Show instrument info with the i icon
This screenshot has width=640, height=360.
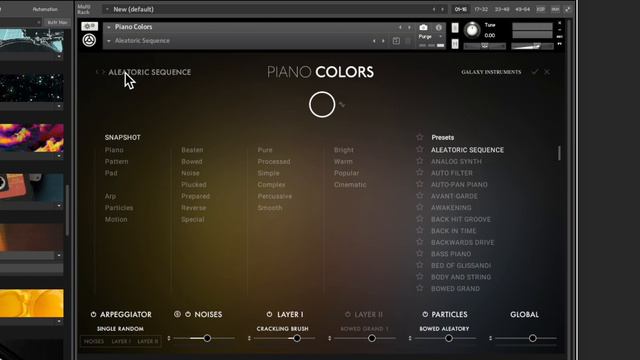(x=439, y=27)
